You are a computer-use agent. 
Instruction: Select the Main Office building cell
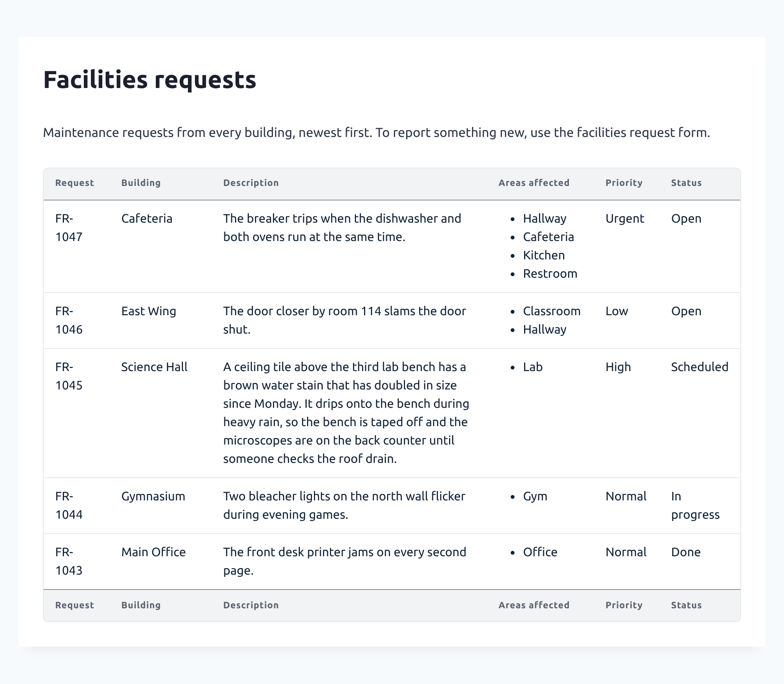point(154,552)
